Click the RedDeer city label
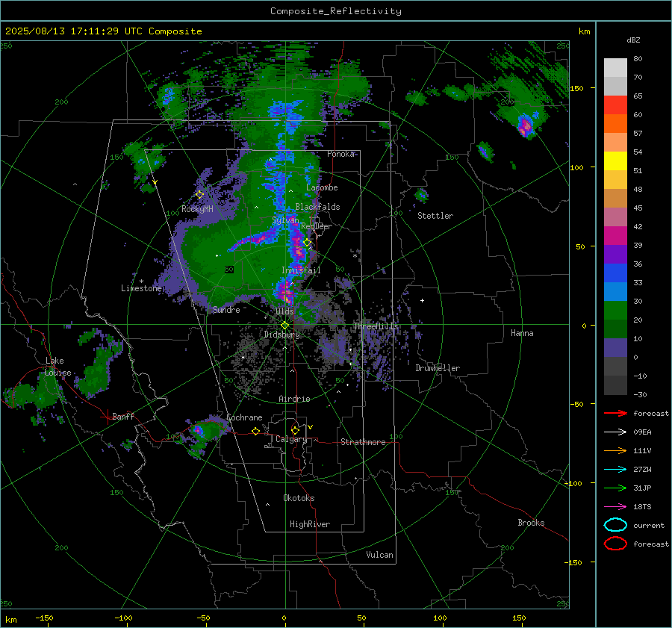This screenshot has height=628, width=672. (x=317, y=226)
